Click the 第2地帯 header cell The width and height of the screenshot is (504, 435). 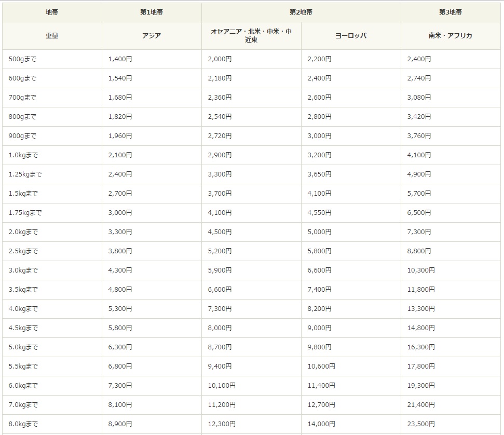(301, 12)
